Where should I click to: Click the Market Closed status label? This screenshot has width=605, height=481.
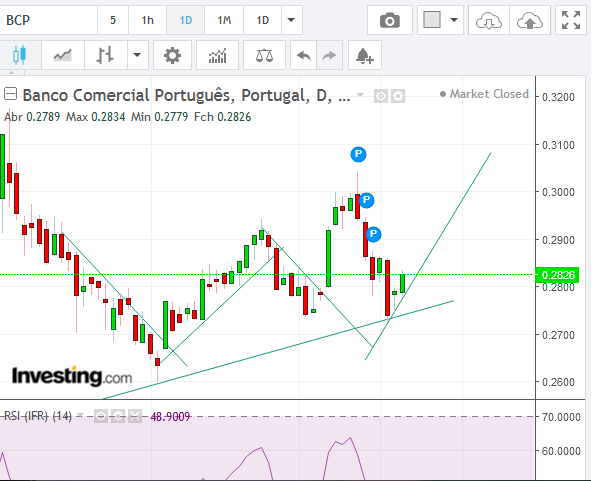(x=484, y=94)
